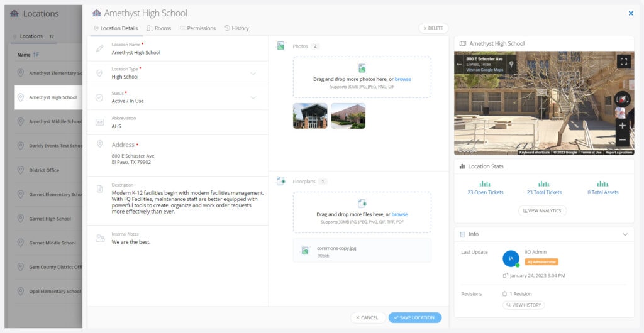
Task: Click the document icon beside Description
Action: (99, 188)
